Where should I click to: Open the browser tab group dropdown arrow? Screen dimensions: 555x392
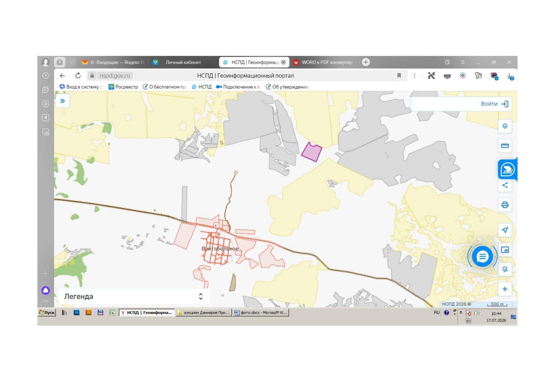pos(71,62)
